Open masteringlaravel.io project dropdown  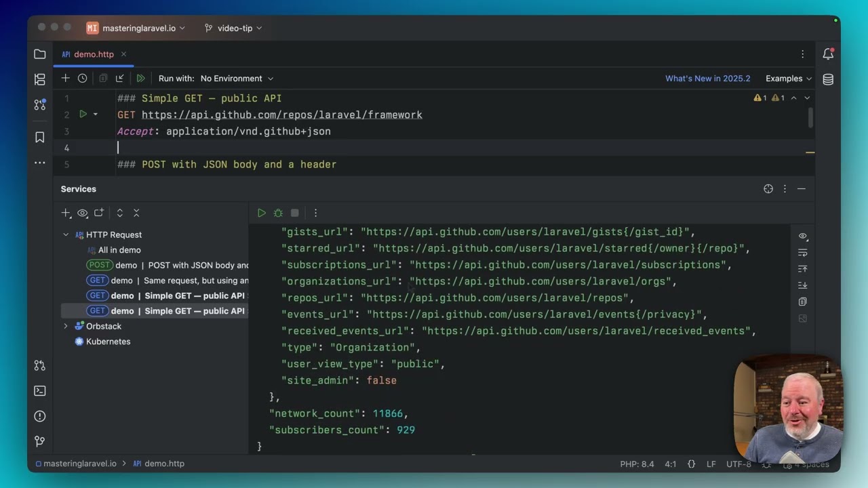click(136, 28)
